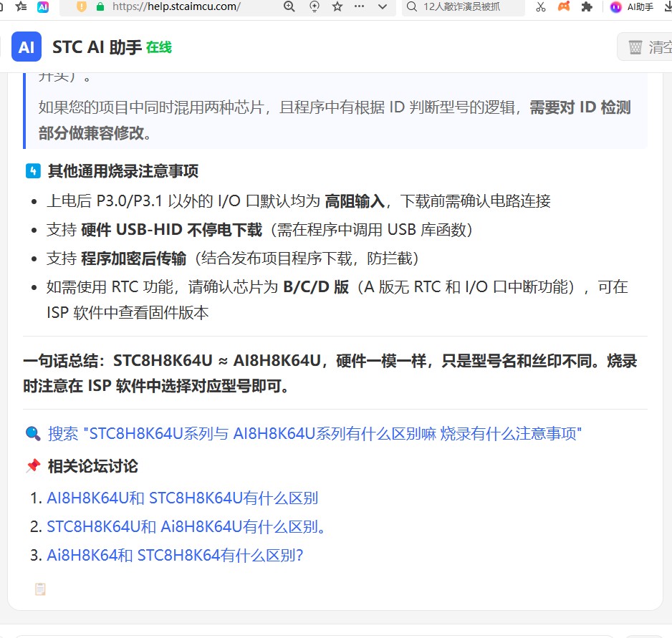The width and height of the screenshot is (672, 638).
Task: Click the trash clear-conversation button
Action: [646, 47]
